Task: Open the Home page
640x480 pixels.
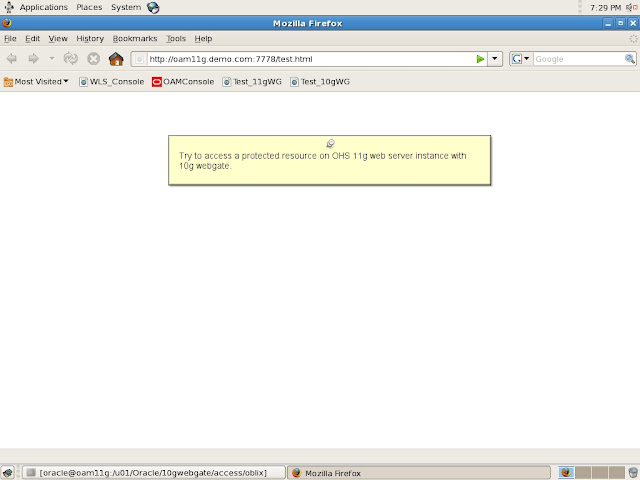Action: click(116, 59)
